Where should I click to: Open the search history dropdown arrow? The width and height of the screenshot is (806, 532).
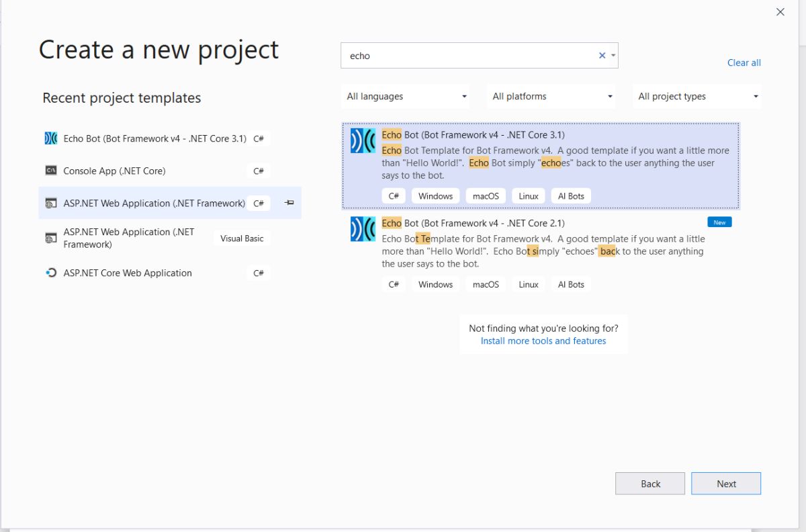tap(613, 56)
